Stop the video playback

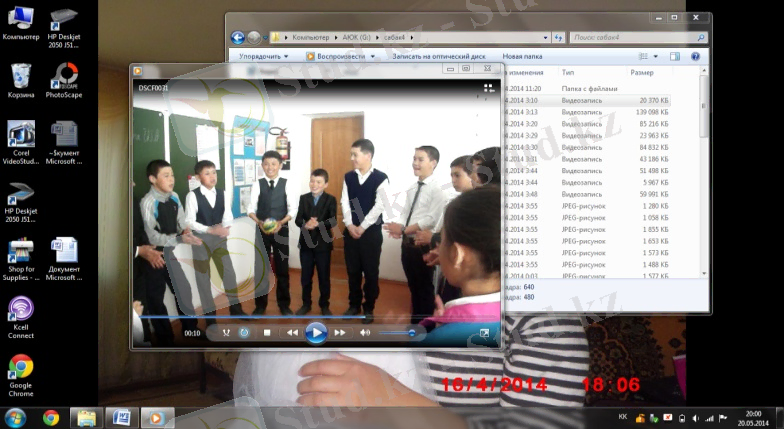click(267, 333)
